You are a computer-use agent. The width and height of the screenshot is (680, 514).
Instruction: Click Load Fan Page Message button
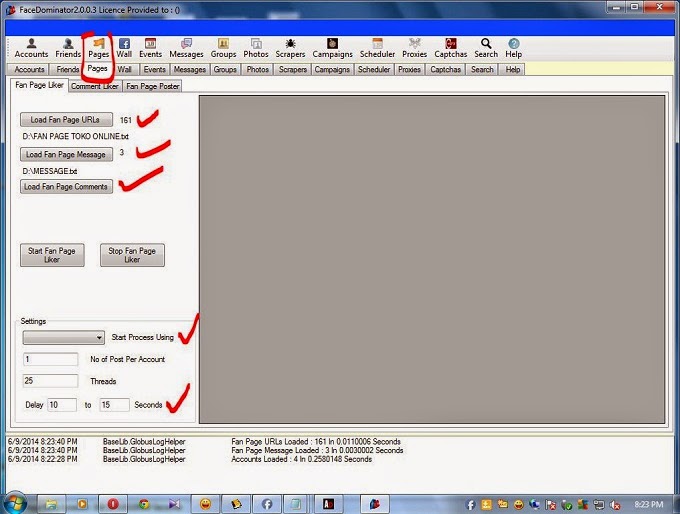[x=66, y=154]
